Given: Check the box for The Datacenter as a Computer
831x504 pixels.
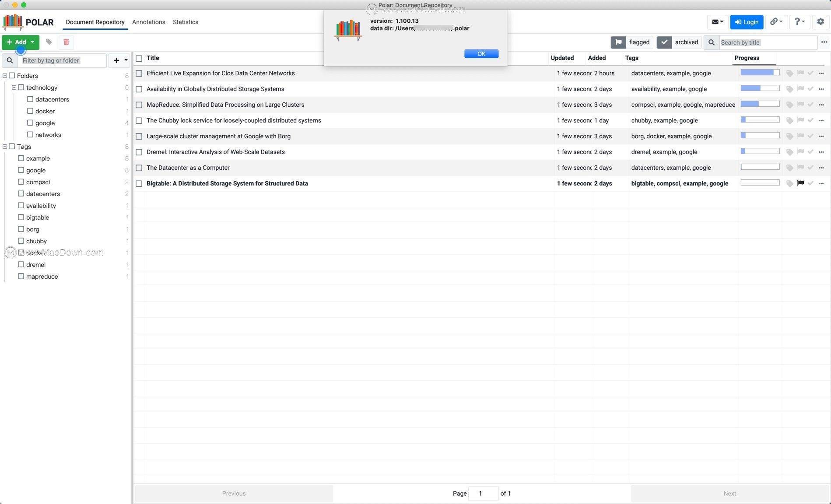Looking at the screenshot, I should click(139, 168).
